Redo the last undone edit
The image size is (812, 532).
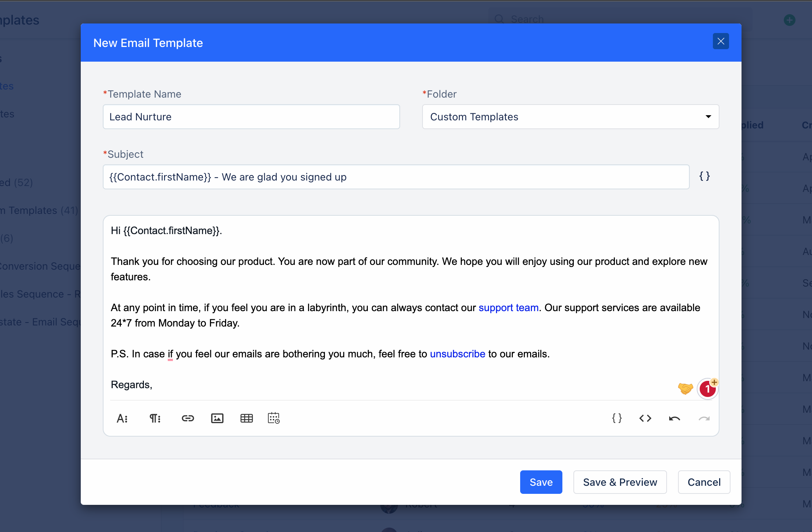coord(704,418)
